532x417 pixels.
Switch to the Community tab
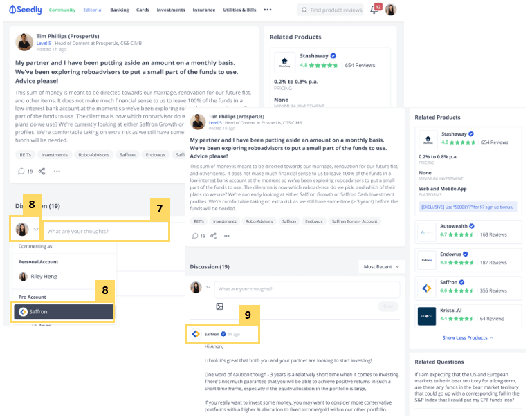(x=62, y=10)
